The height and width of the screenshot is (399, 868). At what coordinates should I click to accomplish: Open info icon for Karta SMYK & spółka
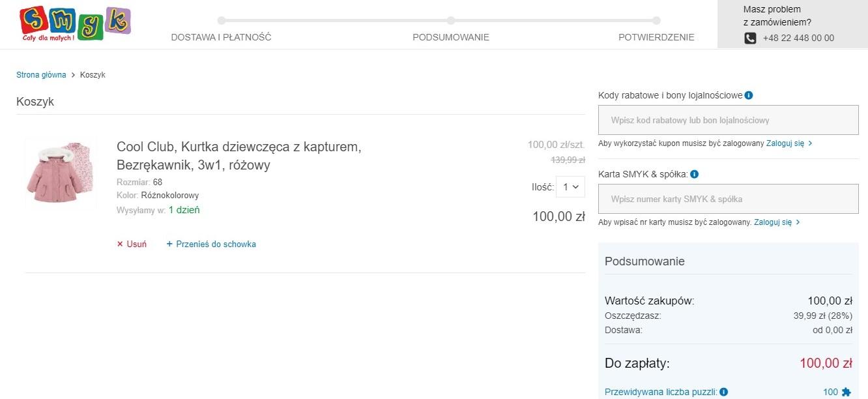[694, 175]
